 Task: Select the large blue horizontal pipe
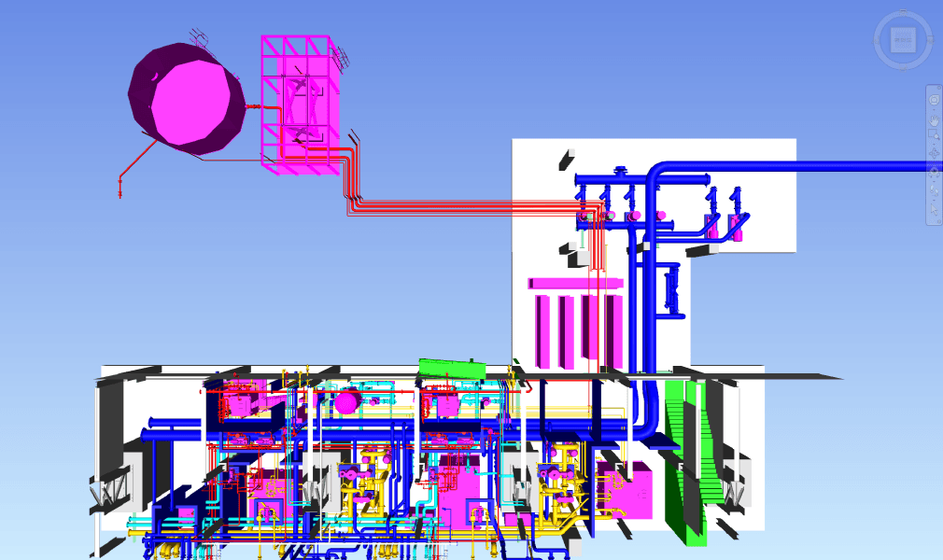coord(822,168)
